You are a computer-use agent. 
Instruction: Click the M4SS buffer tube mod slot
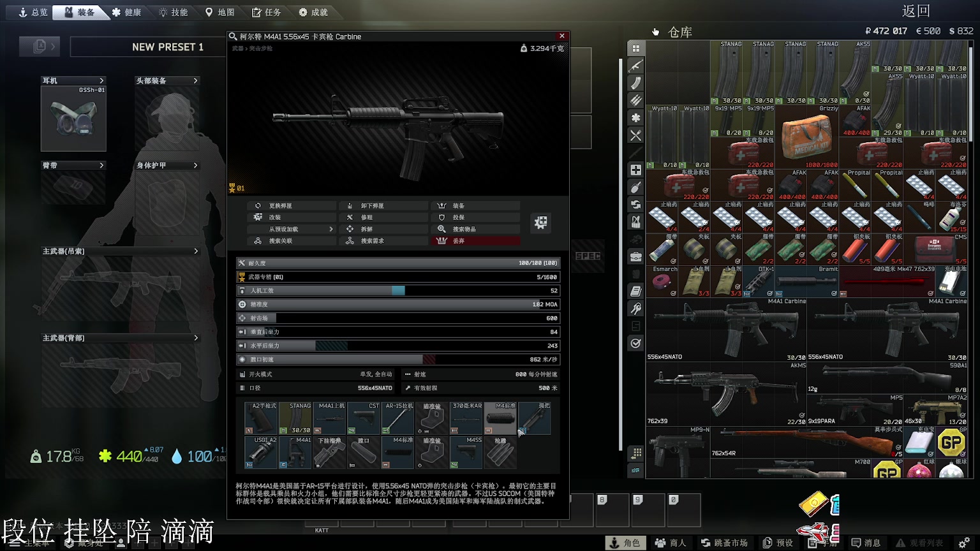click(x=467, y=452)
